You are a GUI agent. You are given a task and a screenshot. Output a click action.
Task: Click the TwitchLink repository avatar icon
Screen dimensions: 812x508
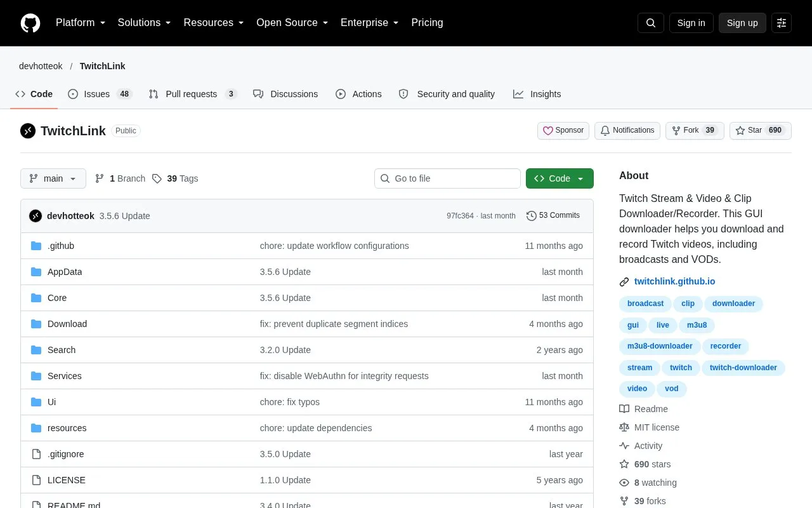(x=28, y=131)
